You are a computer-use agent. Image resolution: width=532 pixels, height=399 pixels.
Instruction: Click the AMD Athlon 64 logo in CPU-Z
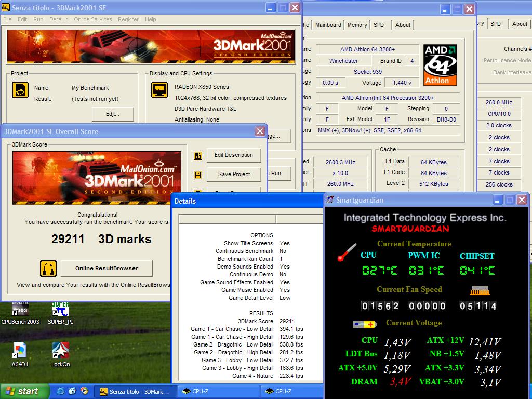click(440, 65)
